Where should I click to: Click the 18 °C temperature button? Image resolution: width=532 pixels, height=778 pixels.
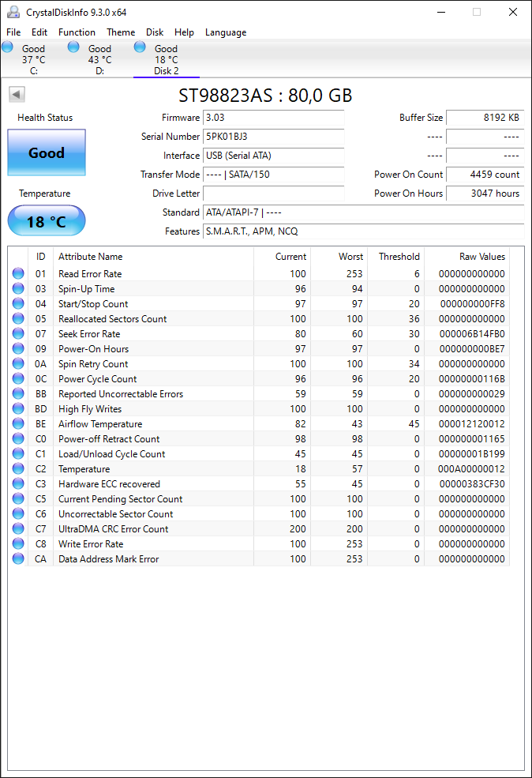pos(47,221)
